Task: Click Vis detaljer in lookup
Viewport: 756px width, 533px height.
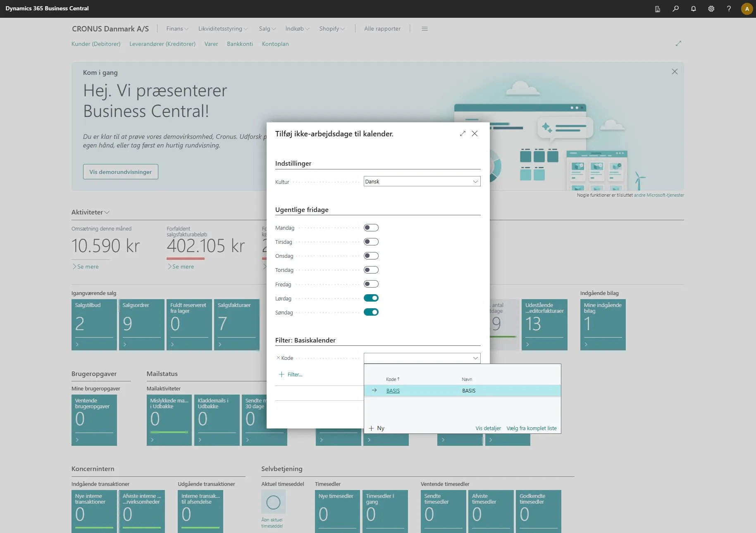Action: pos(488,428)
